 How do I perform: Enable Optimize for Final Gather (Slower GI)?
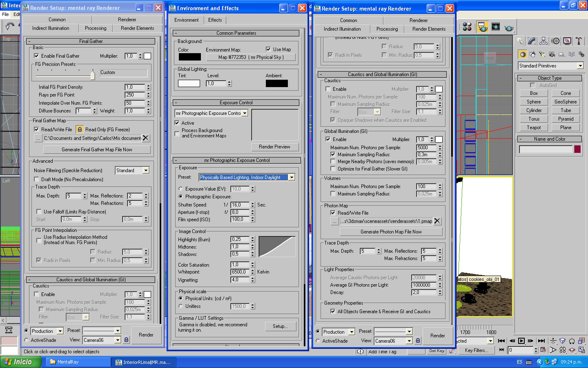[x=333, y=169]
